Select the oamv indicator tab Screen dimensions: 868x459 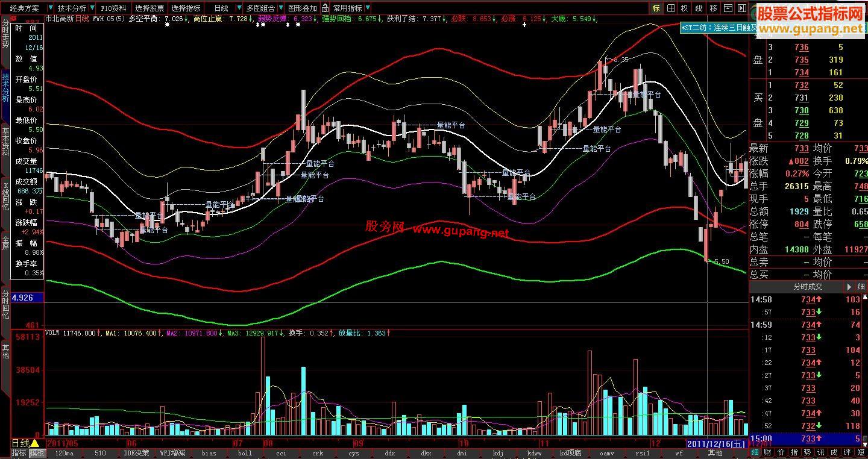tap(606, 453)
